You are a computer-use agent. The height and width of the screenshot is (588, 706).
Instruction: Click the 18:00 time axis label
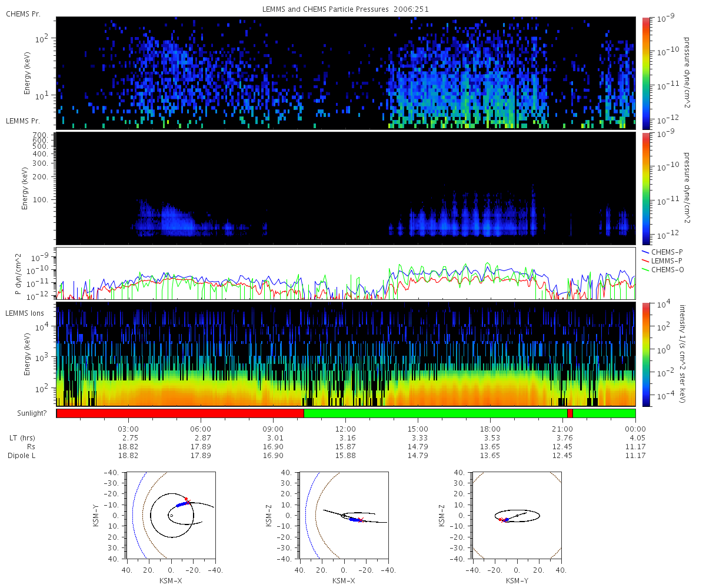(x=490, y=429)
